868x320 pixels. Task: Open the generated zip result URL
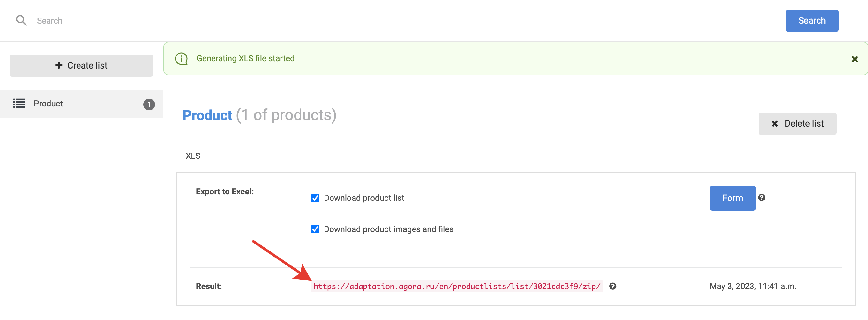[457, 286]
